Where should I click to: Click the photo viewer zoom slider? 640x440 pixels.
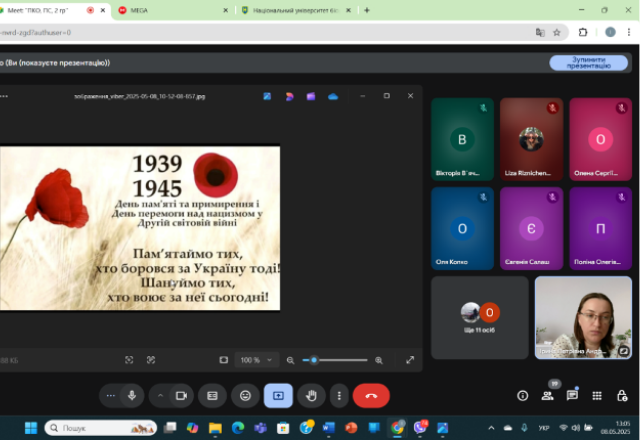[x=335, y=360]
